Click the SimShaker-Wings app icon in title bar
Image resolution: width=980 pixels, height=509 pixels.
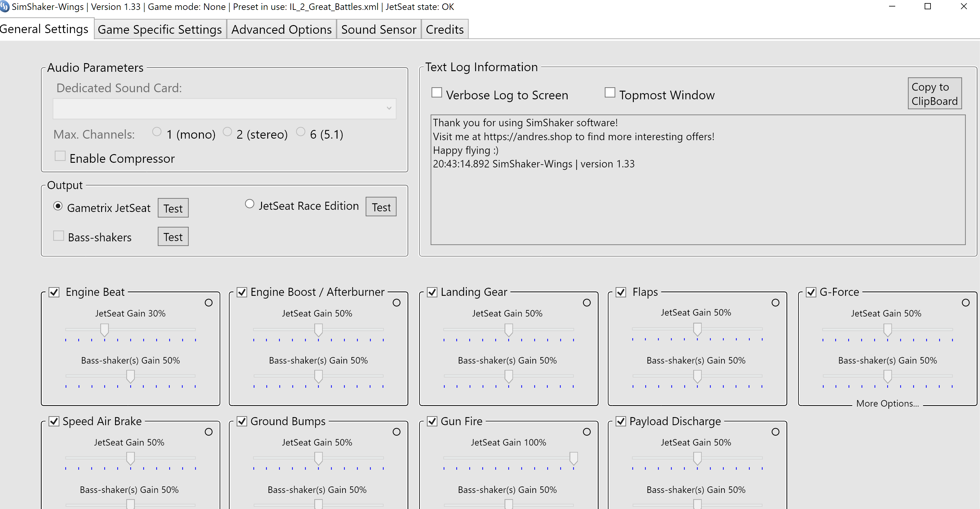click(4, 6)
